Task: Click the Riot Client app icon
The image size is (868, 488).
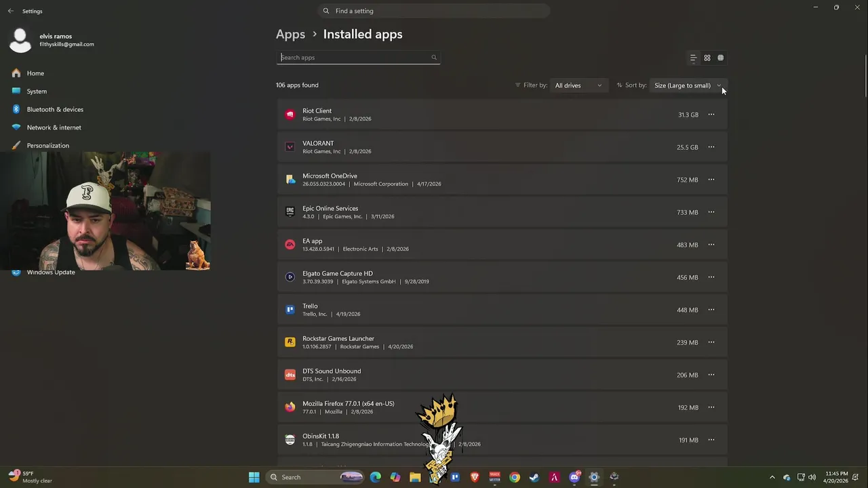Action: pos(290,115)
